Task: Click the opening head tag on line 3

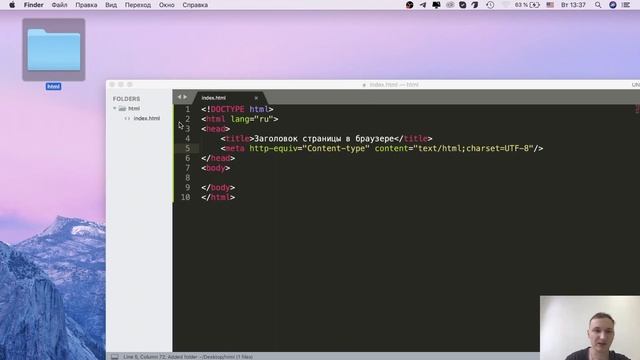Action: click(x=216, y=129)
